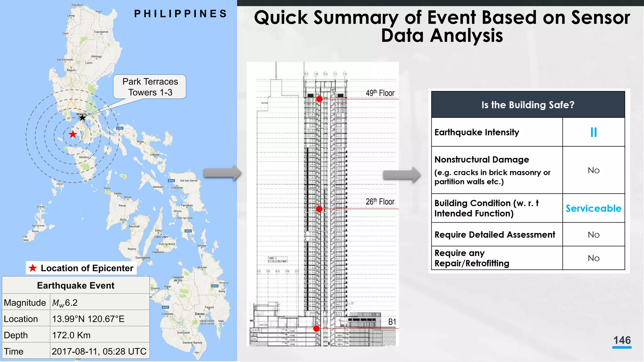Click the coordinates '13.99°N 120.67°E'
This screenshot has width=644, height=362.
(88, 319)
